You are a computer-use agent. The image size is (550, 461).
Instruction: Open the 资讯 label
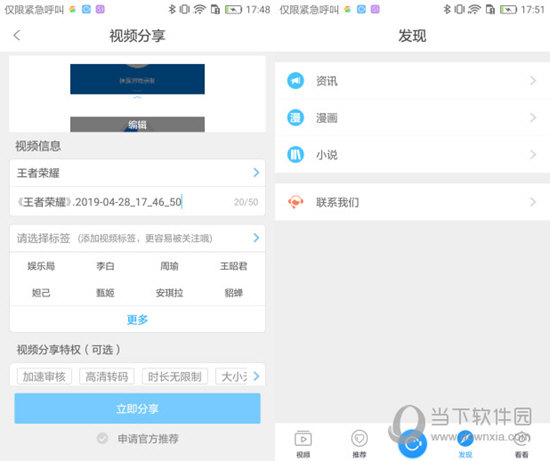(x=327, y=81)
